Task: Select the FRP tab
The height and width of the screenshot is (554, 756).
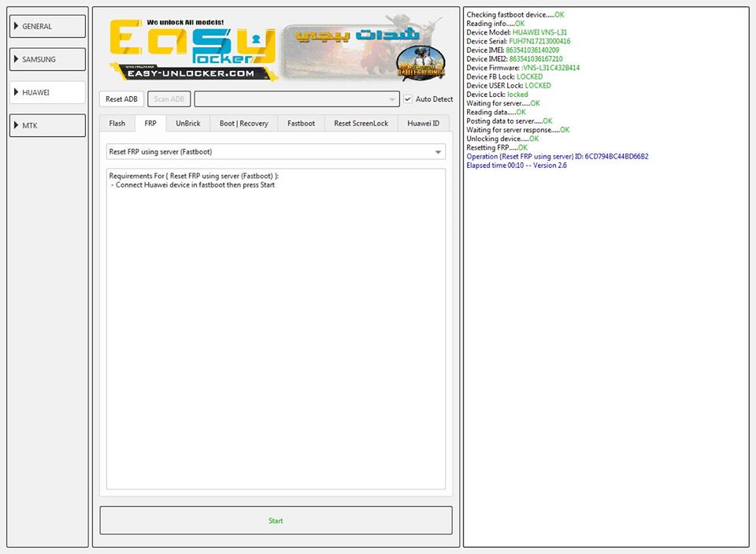Action: (x=150, y=124)
